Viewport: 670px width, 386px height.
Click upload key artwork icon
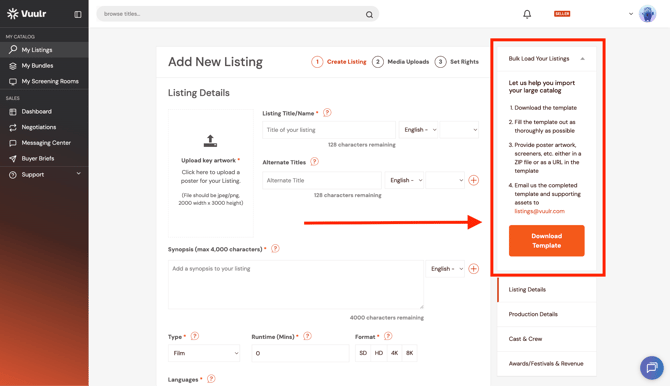point(210,141)
